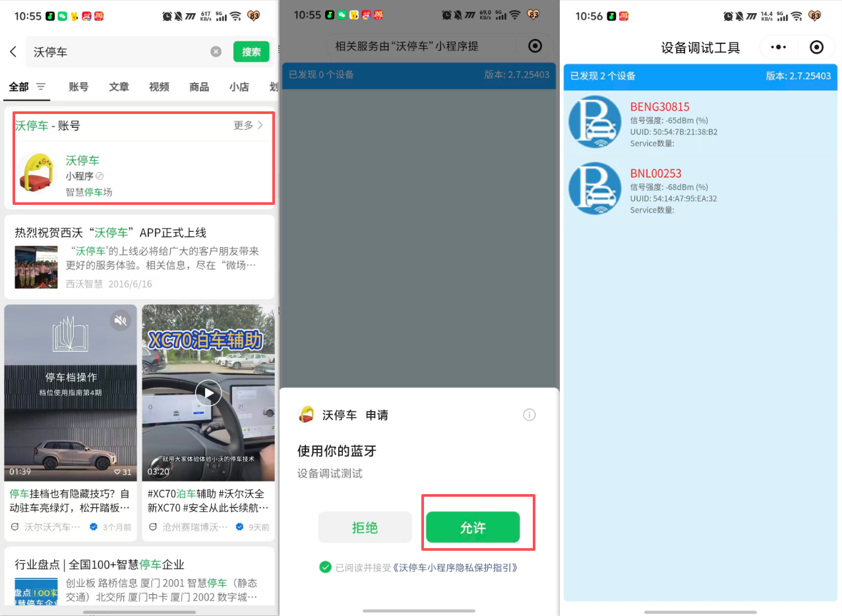This screenshot has width=842, height=616.
Task: Switch to the 账号 tab
Action: coord(78,86)
